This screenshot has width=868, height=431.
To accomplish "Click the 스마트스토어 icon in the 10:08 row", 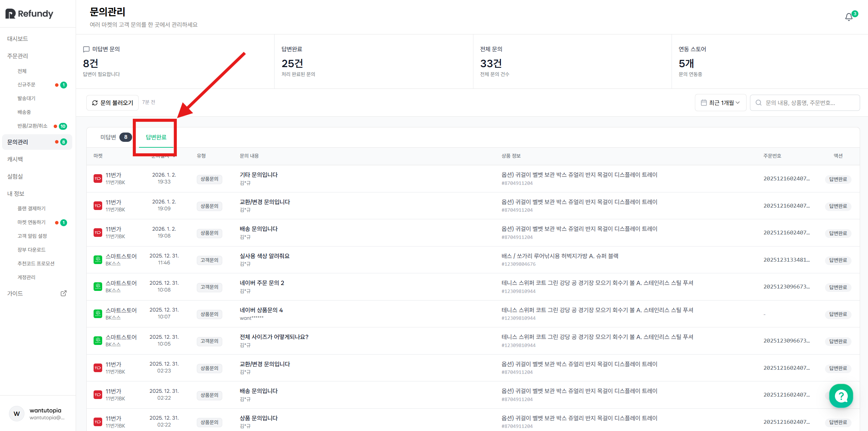I will click(x=98, y=286).
